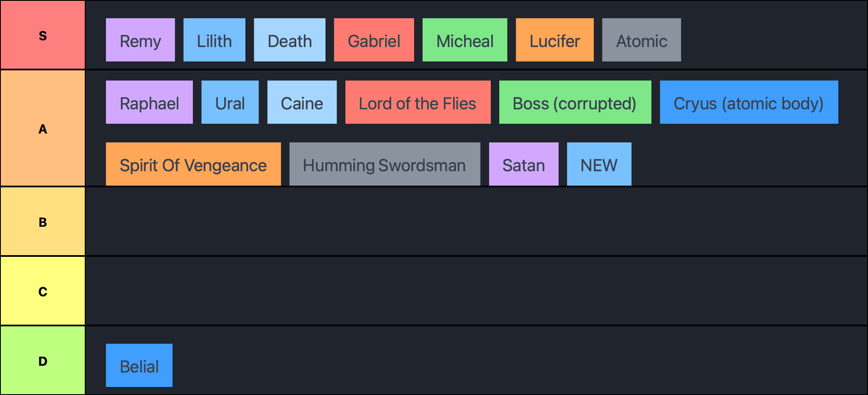Click the Humming Swordsman tile

tap(384, 164)
